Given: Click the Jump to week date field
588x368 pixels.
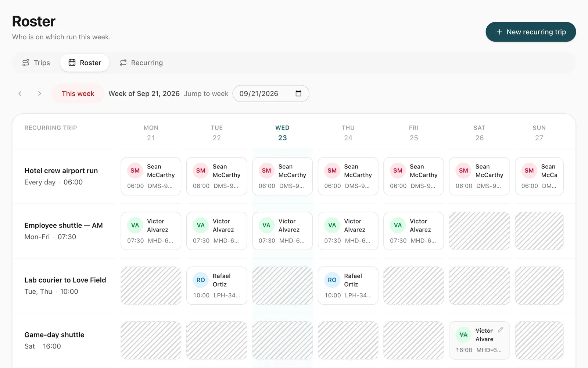Looking at the screenshot, I should click(271, 93).
